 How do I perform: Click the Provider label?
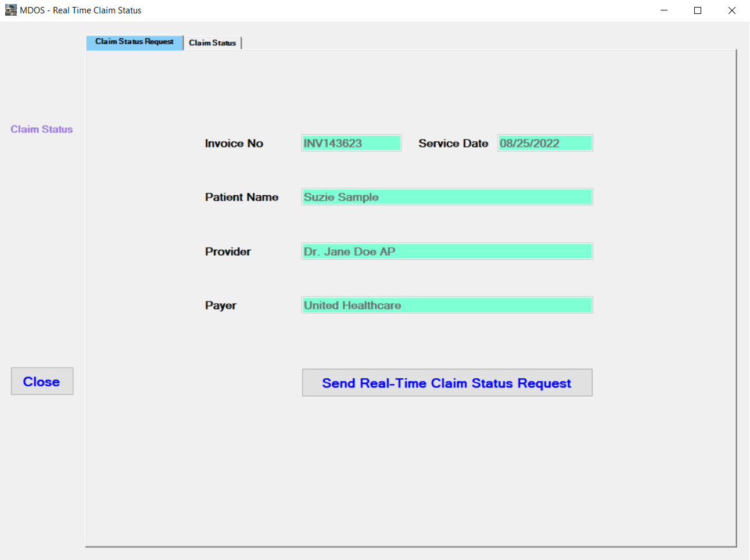pyautogui.click(x=227, y=252)
